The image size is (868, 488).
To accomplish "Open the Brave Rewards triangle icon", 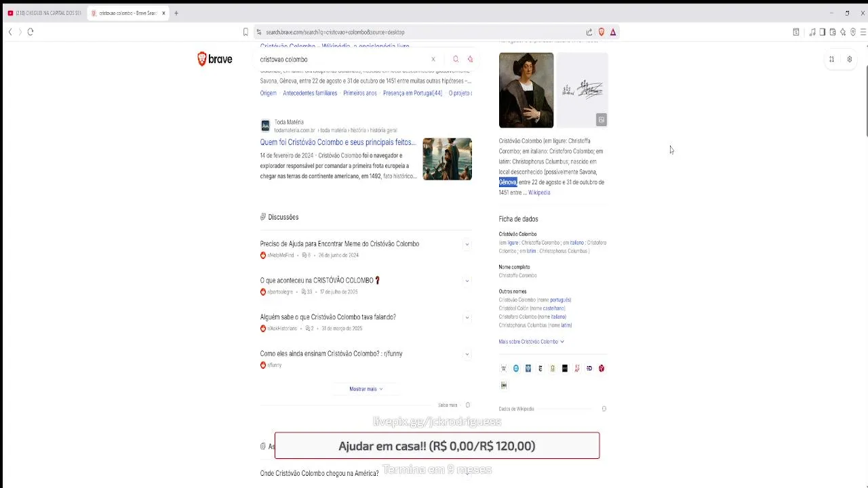I will (613, 32).
